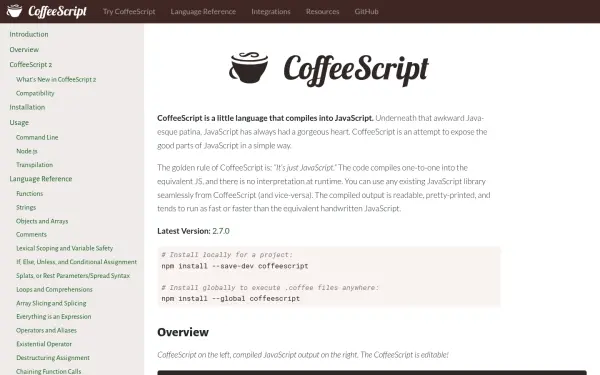Select Language Reference in the sidebar
This screenshot has height=375, width=600.
41,179
